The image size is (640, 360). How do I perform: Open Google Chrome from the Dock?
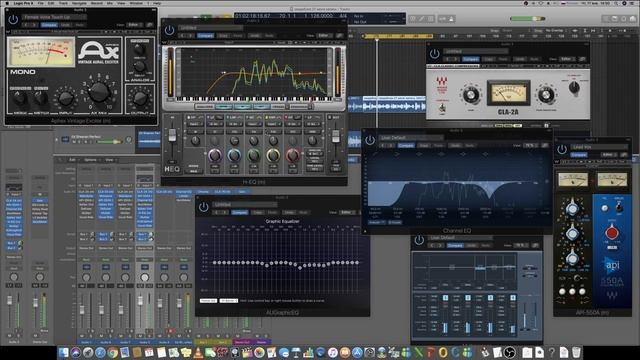tap(112, 352)
